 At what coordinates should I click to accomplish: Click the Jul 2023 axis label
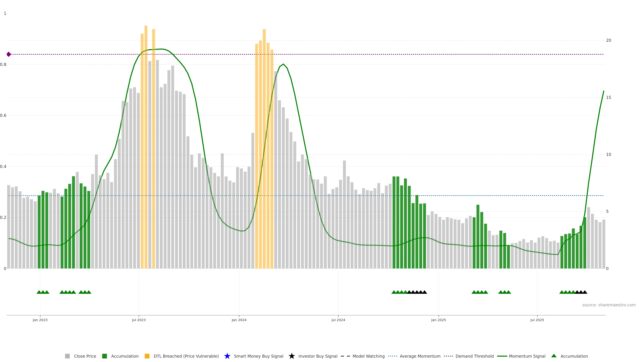139,320
